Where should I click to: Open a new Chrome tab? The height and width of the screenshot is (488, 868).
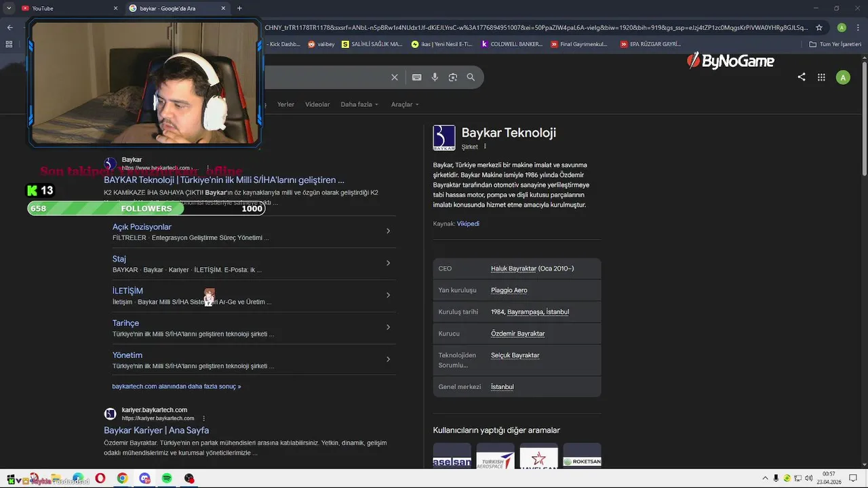239,8
